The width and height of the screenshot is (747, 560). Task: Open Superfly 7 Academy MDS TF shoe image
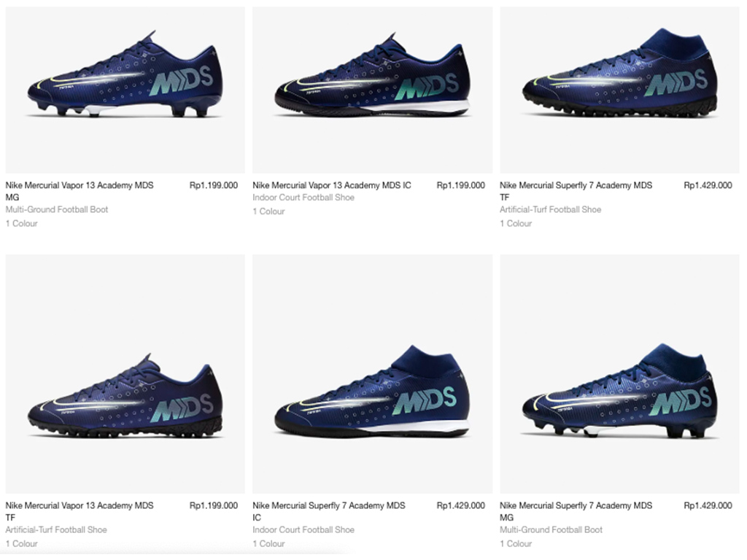(x=620, y=90)
